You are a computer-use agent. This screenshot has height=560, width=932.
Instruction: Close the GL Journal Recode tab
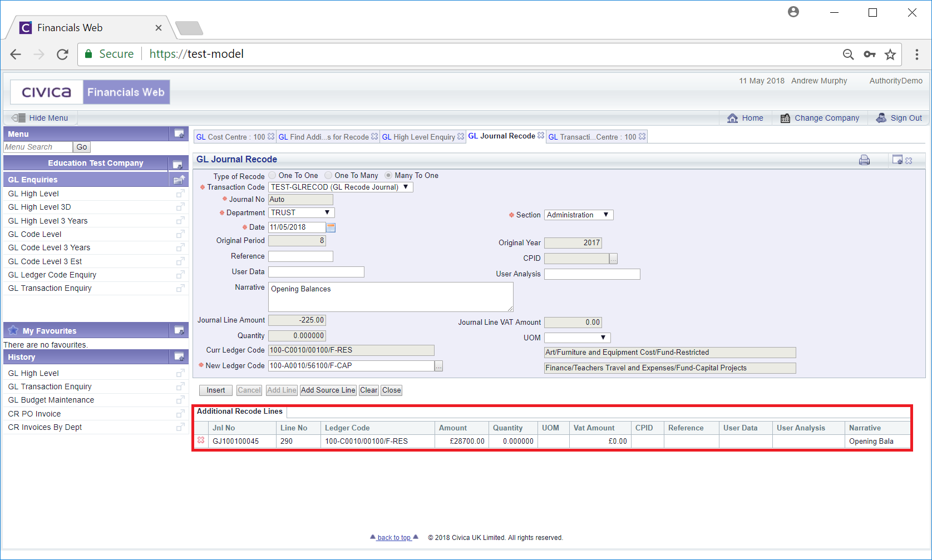click(541, 136)
